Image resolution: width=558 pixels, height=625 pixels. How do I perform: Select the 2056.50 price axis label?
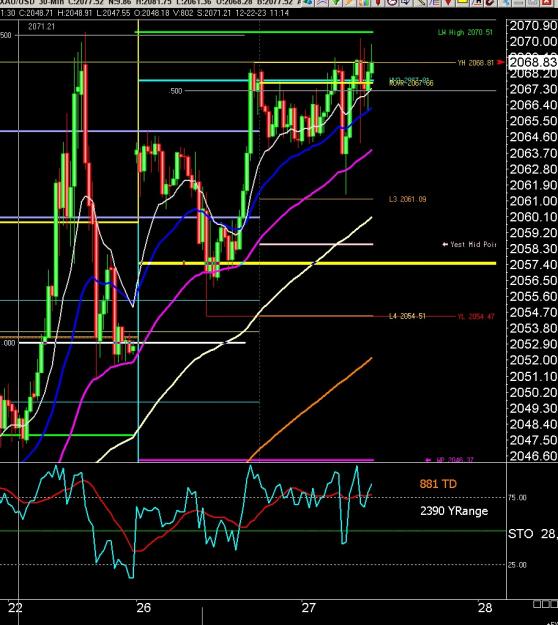pos(533,280)
